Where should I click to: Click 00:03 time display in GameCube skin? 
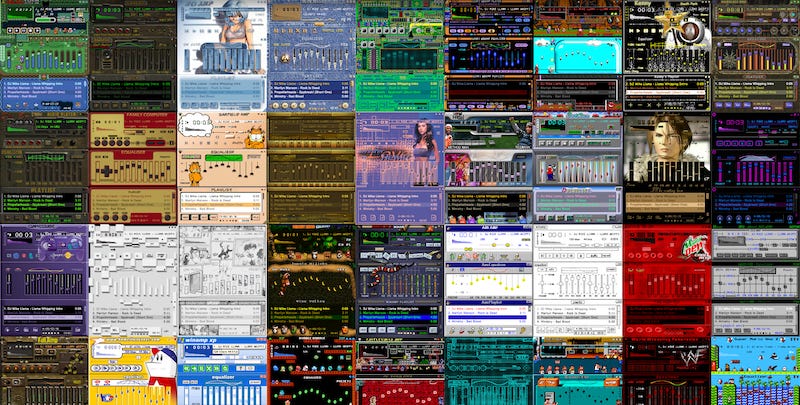tap(23, 235)
